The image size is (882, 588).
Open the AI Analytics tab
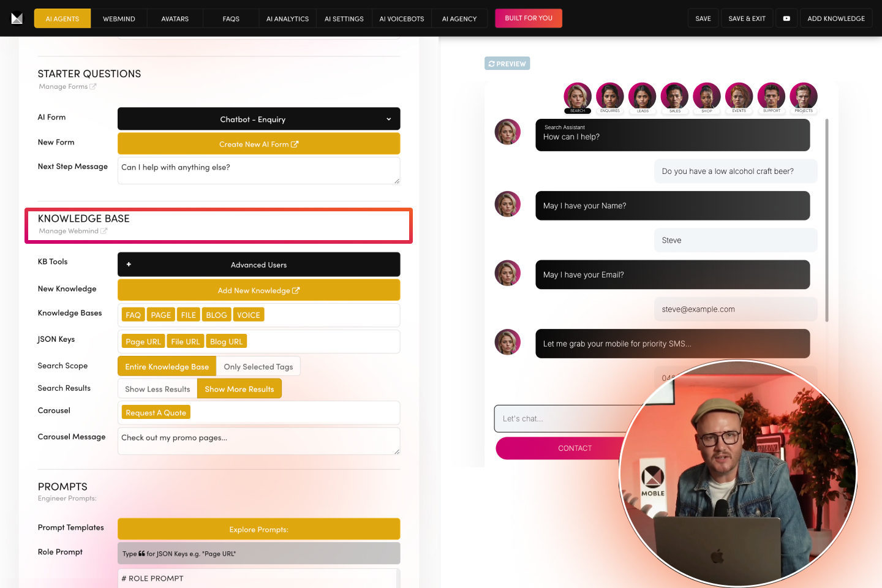(287, 18)
